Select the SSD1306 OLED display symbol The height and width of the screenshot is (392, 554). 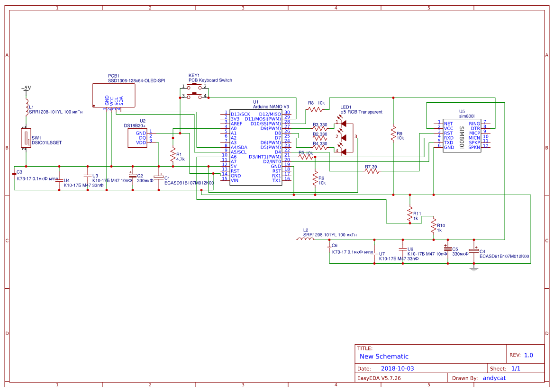pos(114,95)
